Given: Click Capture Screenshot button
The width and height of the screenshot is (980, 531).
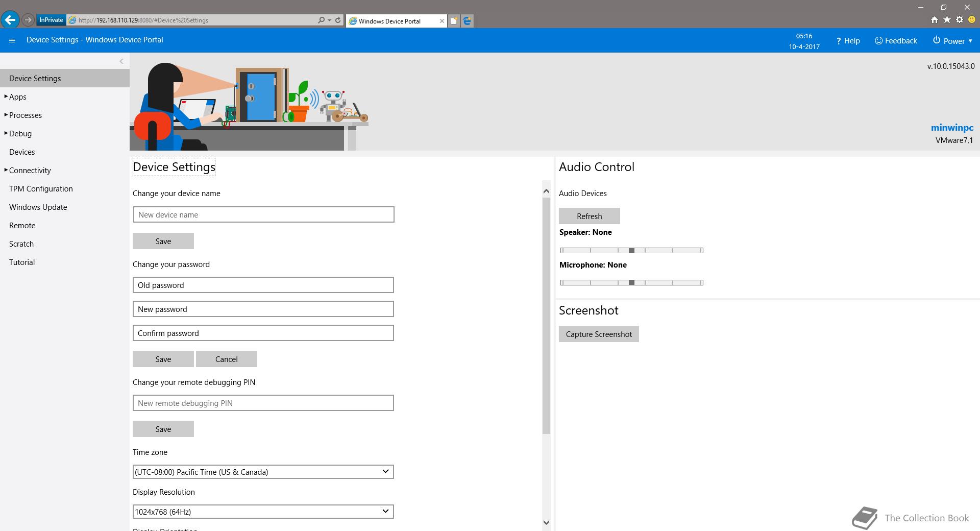Looking at the screenshot, I should (x=599, y=334).
